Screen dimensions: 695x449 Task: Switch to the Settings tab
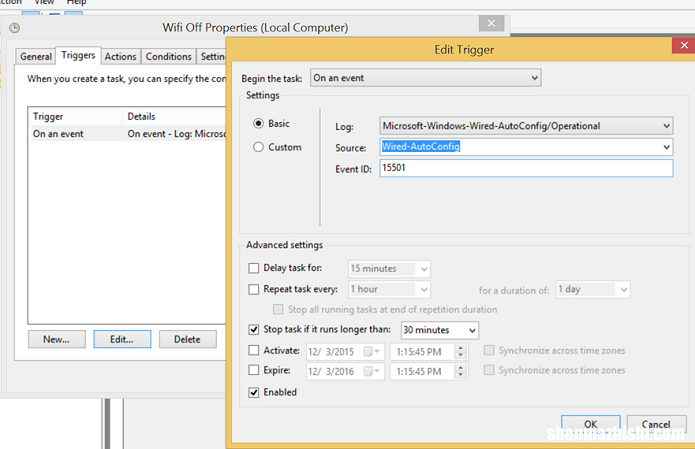point(213,57)
